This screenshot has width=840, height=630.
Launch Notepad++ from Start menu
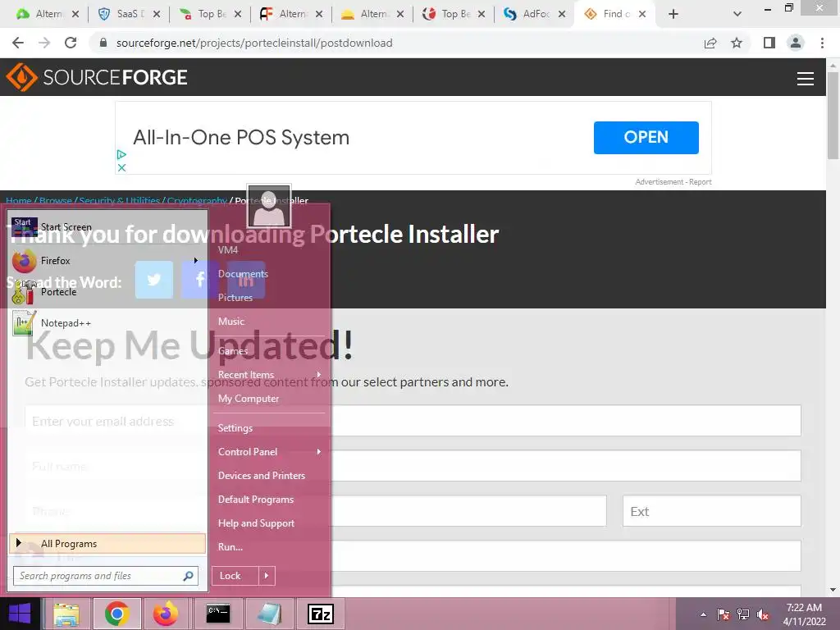coord(107,323)
